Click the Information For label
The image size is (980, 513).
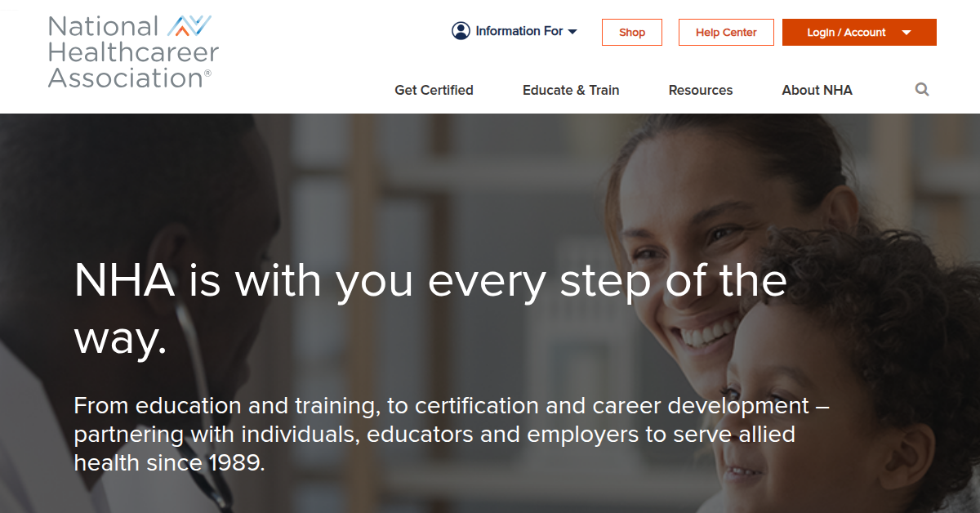519,31
